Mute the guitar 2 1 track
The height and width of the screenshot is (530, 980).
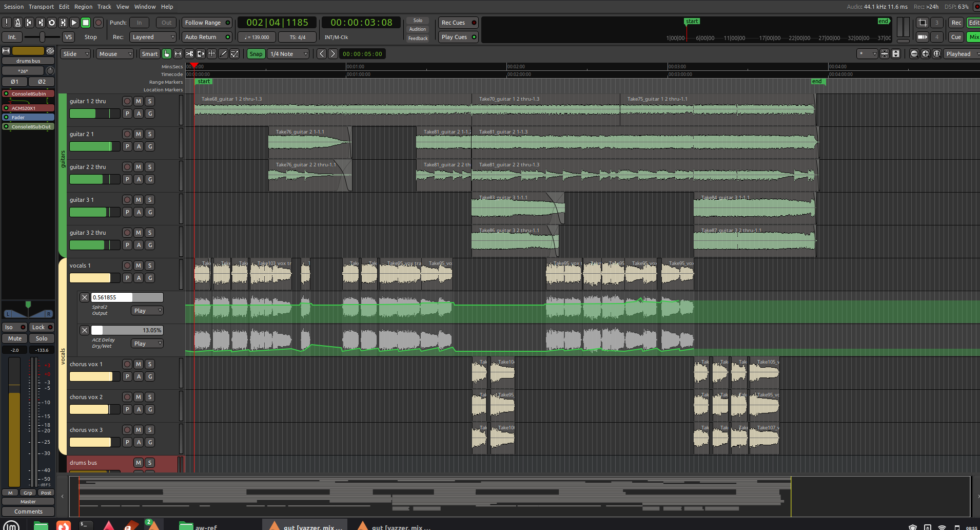(139, 134)
